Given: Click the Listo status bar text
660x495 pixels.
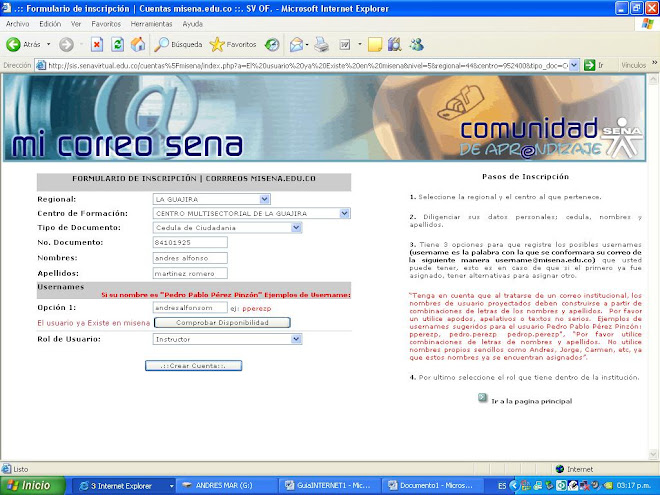Looking at the screenshot, I should (21, 469).
